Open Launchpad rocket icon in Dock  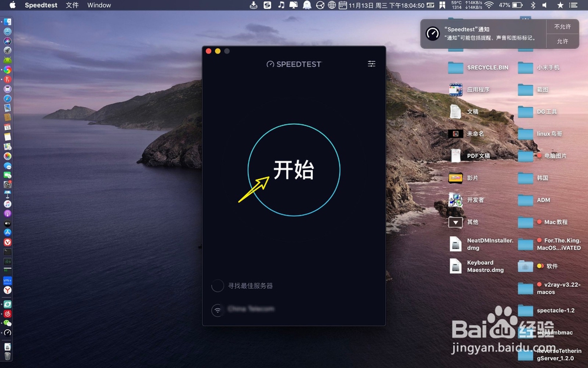(x=8, y=50)
